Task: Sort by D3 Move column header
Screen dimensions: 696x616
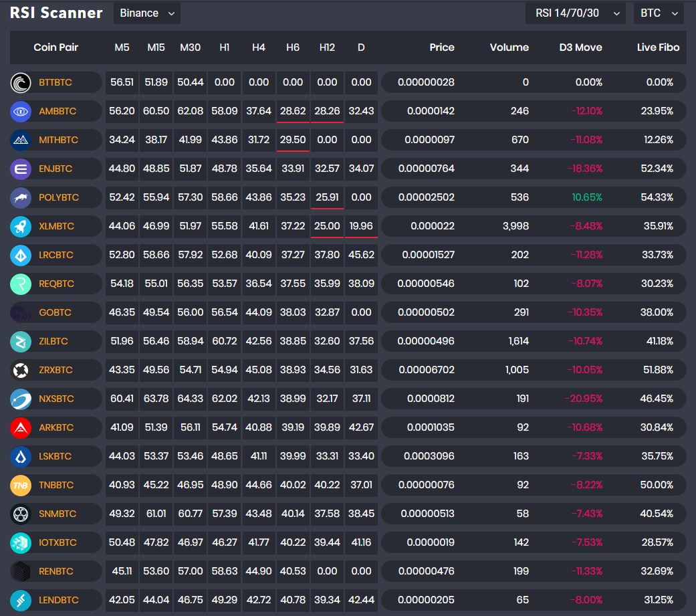Action: click(580, 47)
